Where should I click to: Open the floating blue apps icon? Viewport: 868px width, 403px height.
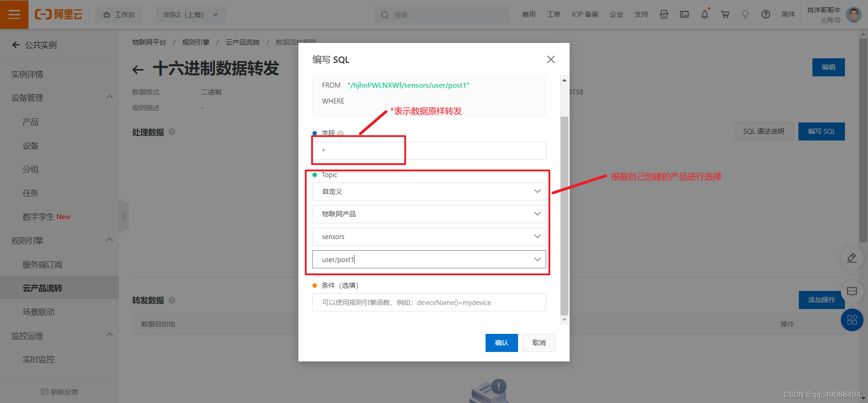click(x=852, y=320)
